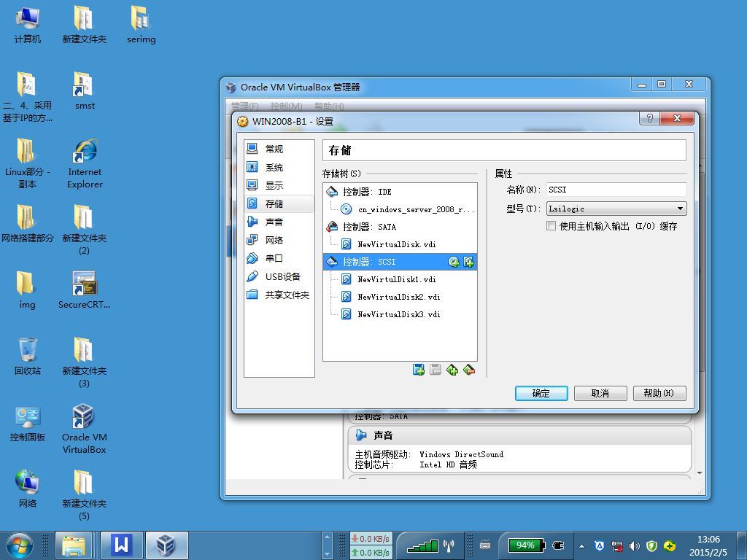Open the 声音 (Audio) settings category
The image size is (747, 560).
(x=279, y=222)
